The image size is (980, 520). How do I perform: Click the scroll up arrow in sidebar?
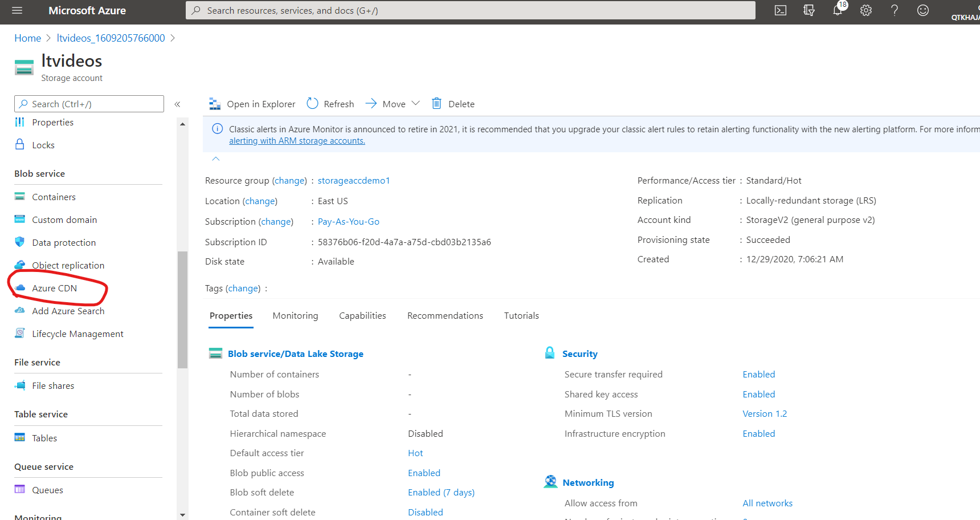[x=182, y=124]
